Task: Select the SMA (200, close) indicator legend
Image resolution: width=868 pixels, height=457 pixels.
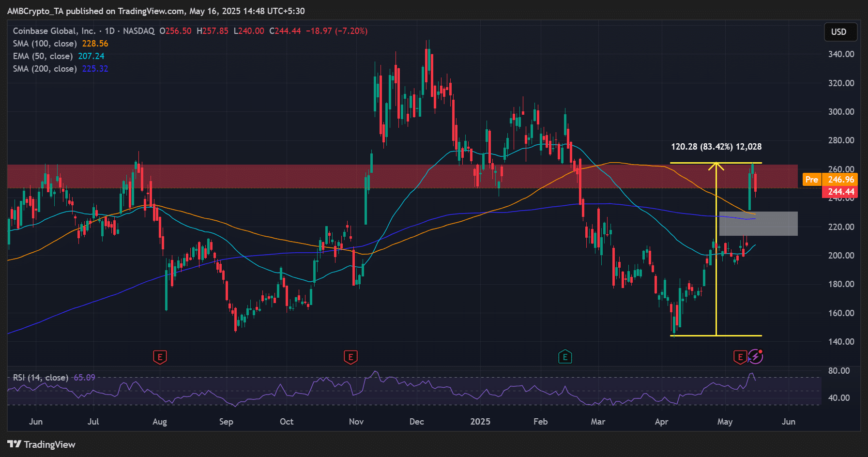Action: pyautogui.click(x=45, y=69)
